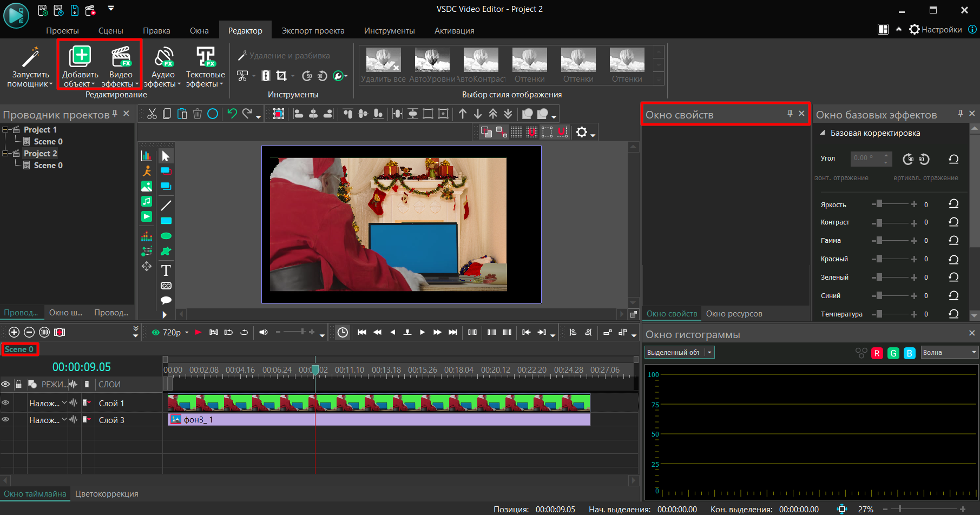Select the arrow pointer tool

click(x=166, y=156)
